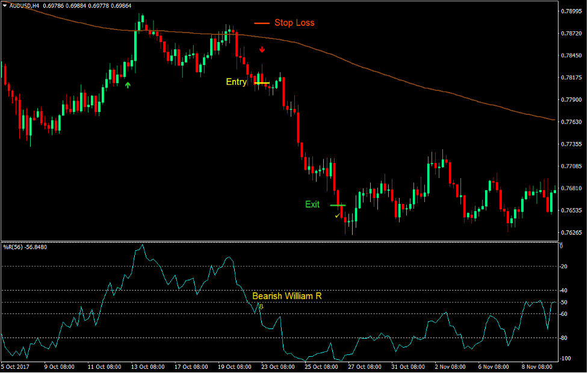The width and height of the screenshot is (588, 373).
Task: Click the red down arrow sell signal
Action: click(262, 50)
